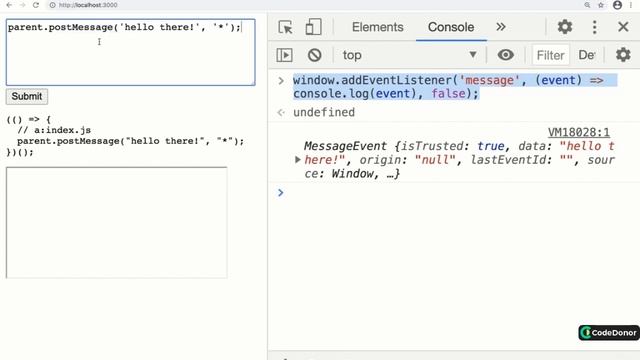
Task: Open the zoom magnifier icon in address bar
Action: (x=587, y=5)
